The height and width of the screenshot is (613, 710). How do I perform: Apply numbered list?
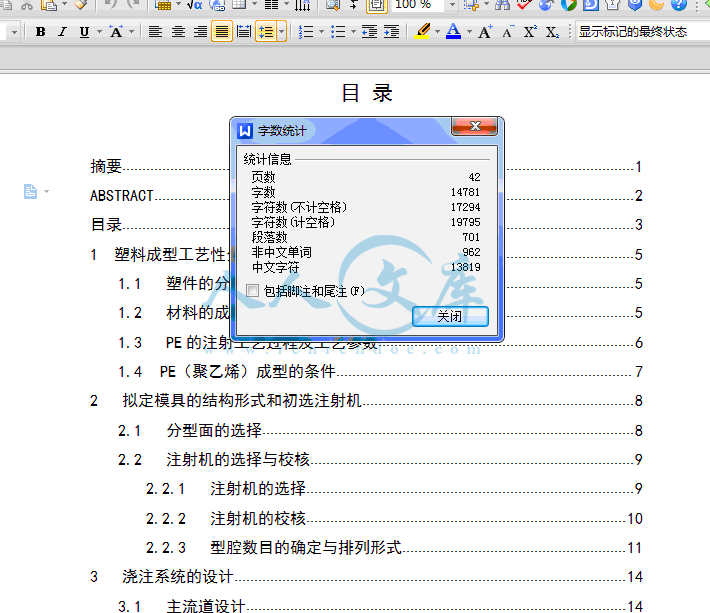coord(306,32)
